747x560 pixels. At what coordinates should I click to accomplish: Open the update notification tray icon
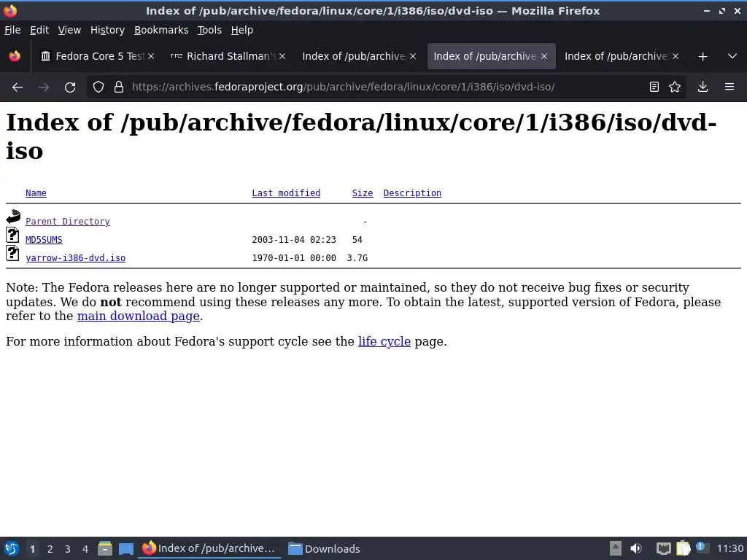pos(703,548)
